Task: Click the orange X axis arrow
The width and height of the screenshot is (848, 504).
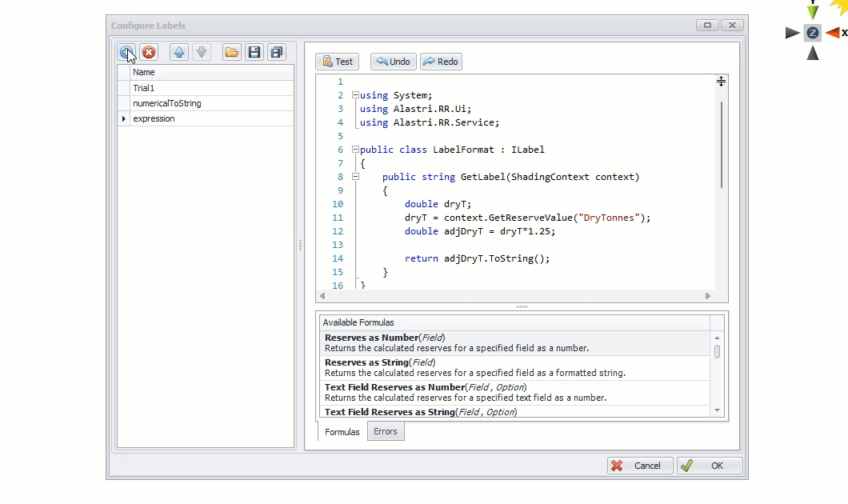Action: point(833,33)
